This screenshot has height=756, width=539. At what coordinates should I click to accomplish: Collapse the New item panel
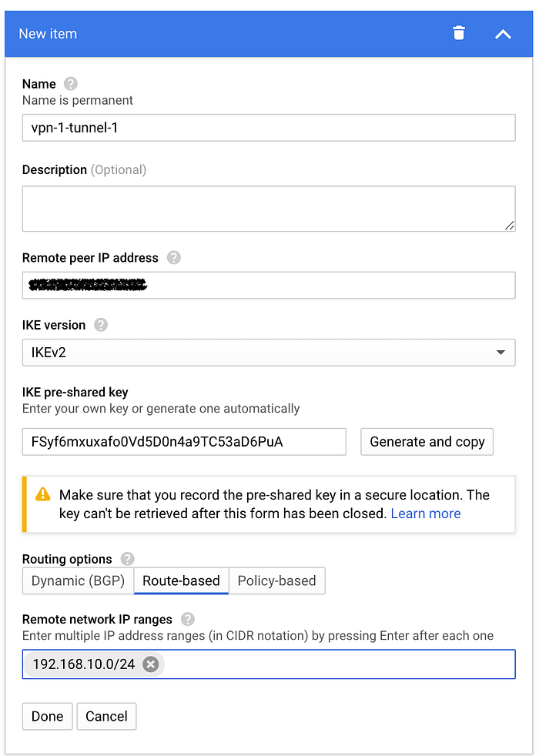[503, 34]
